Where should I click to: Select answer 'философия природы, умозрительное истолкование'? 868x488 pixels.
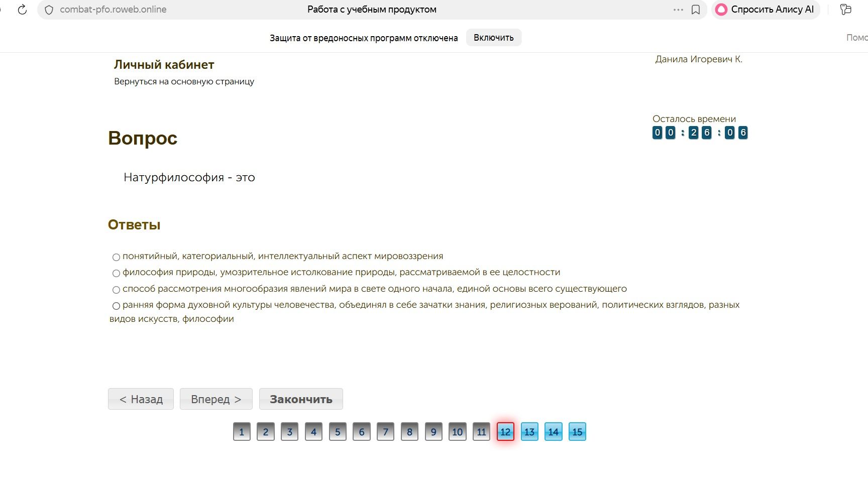116,273
